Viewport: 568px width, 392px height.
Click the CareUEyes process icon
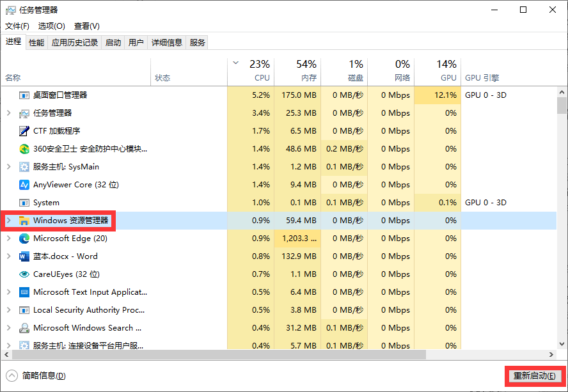(x=24, y=274)
